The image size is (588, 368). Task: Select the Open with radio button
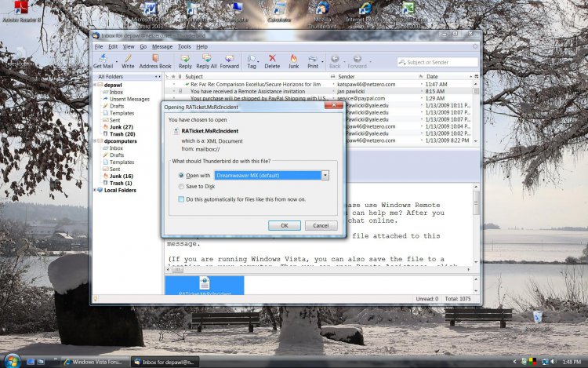(182, 175)
